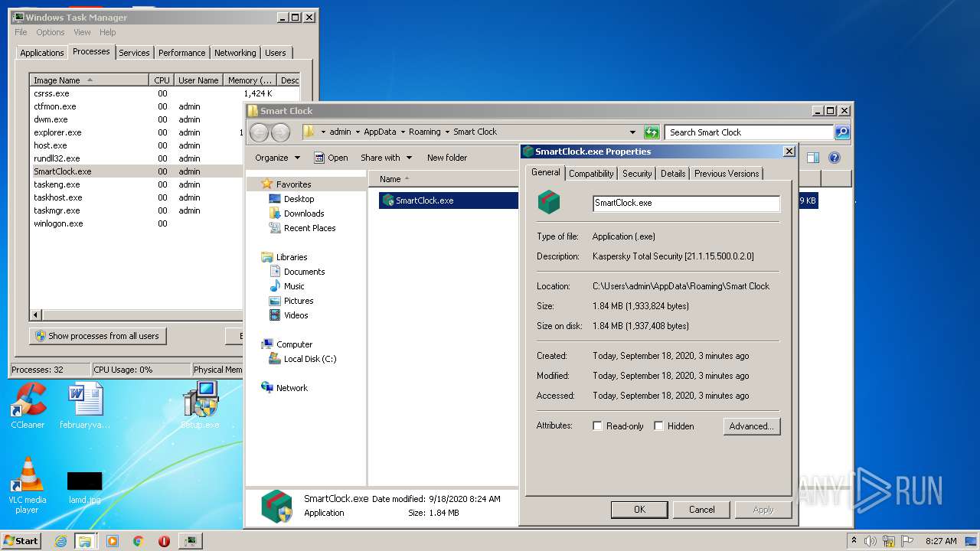Click the volume speaker icon in system tray
Viewport: 980px width, 551px height.
pyautogui.click(x=871, y=541)
